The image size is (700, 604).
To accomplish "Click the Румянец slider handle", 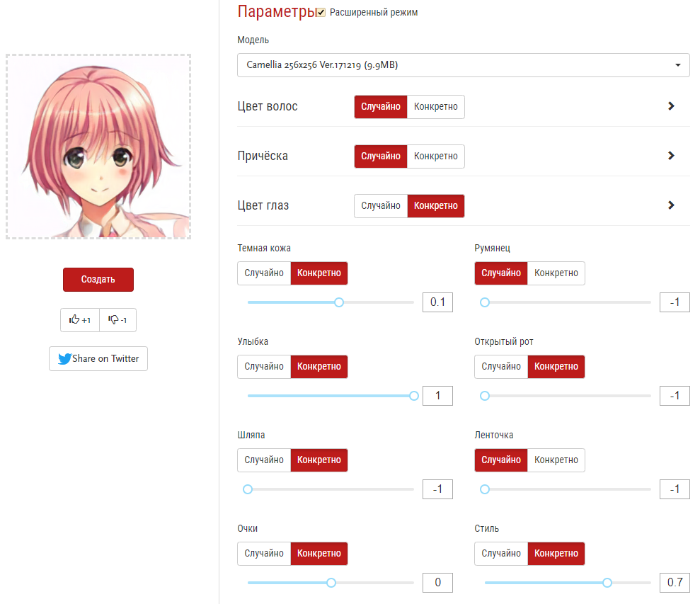I will (485, 302).
